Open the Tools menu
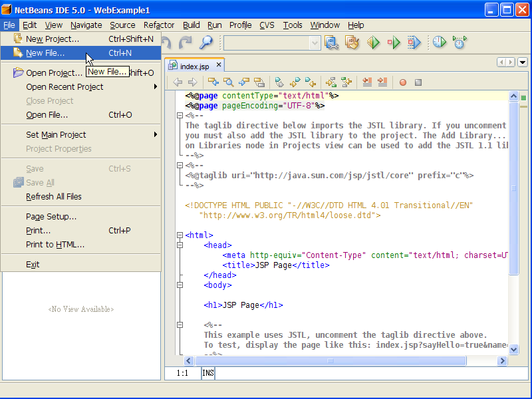 click(293, 25)
